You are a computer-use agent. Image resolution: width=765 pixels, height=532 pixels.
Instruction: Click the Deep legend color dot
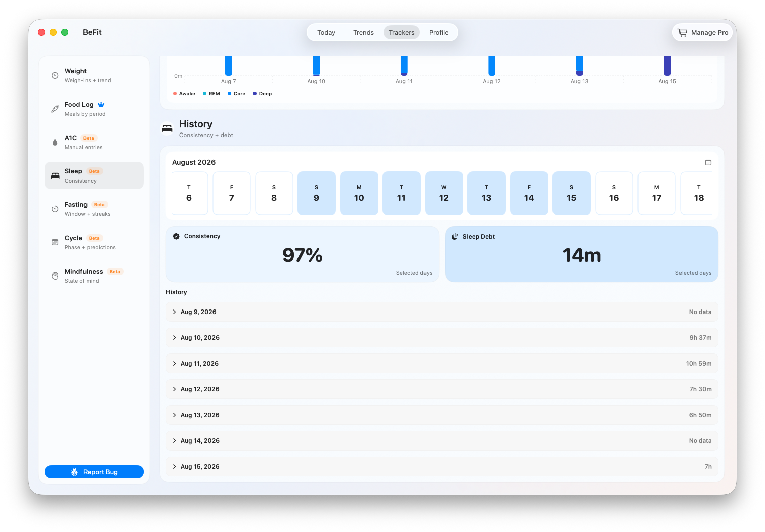tap(254, 94)
